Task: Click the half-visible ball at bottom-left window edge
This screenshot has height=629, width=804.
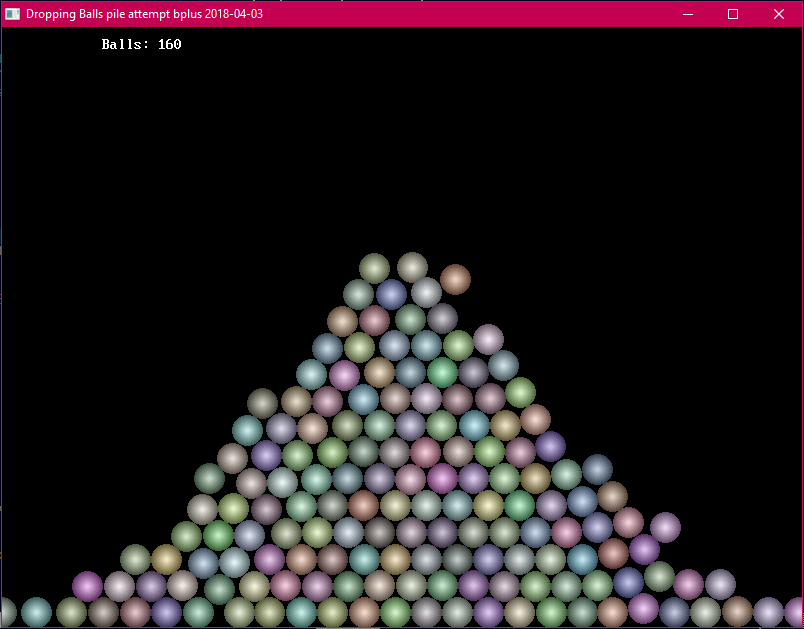Action: (5, 612)
